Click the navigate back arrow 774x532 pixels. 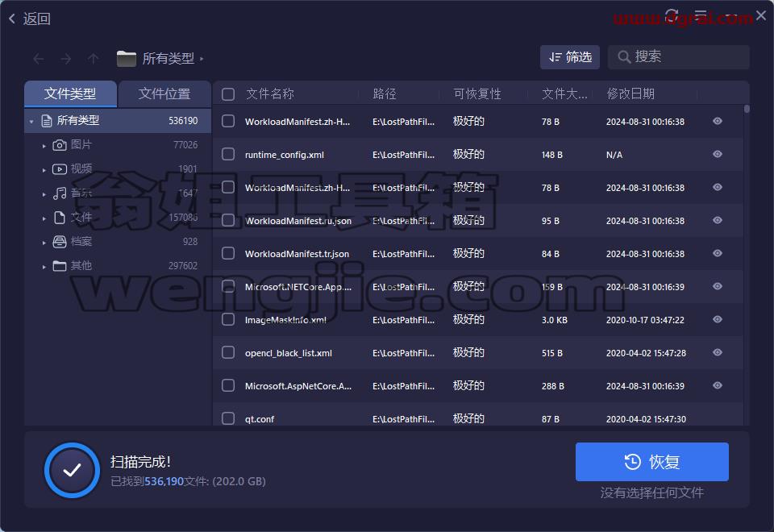[x=39, y=59]
